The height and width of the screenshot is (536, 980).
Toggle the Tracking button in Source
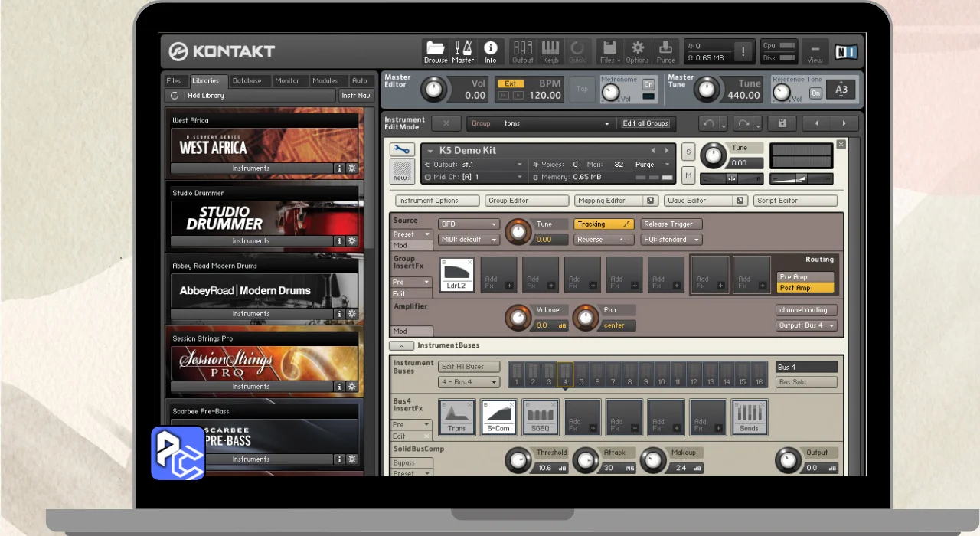[605, 224]
